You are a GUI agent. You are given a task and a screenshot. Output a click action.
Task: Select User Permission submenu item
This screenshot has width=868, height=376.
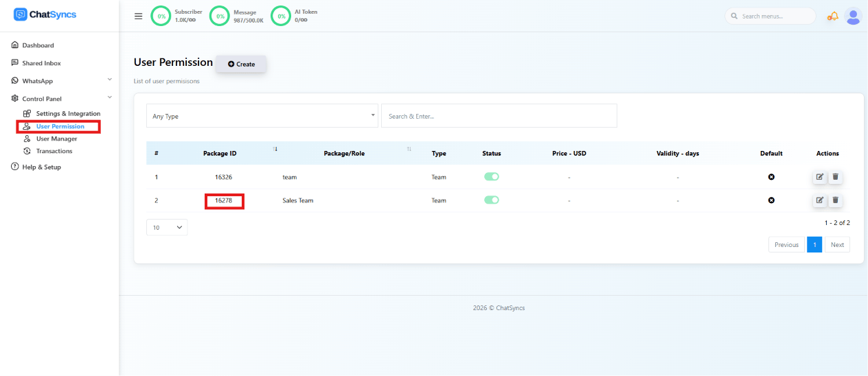(x=60, y=126)
